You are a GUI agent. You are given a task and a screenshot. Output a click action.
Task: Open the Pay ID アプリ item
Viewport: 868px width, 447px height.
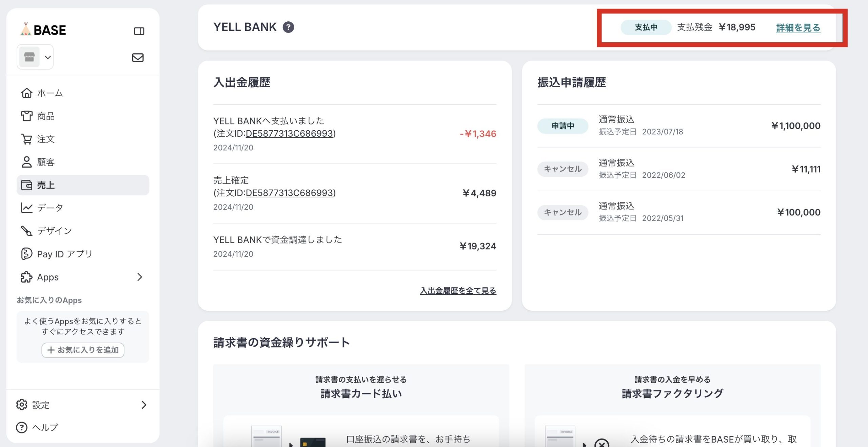click(64, 254)
